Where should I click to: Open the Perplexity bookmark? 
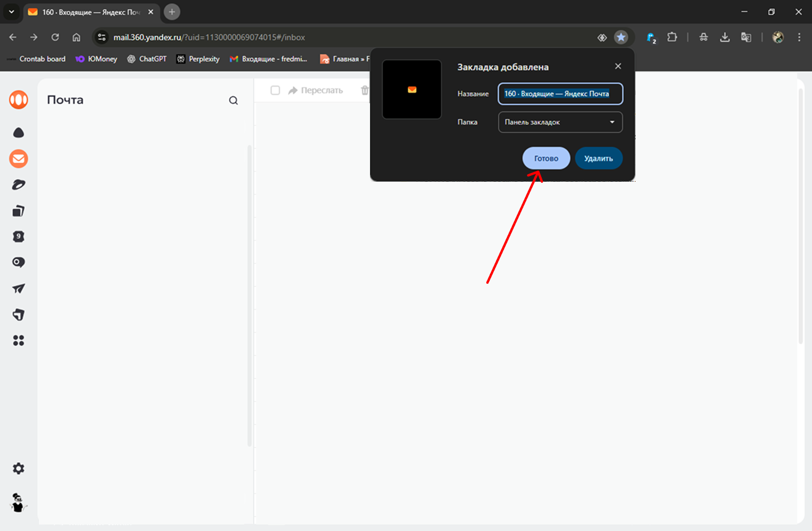coord(198,59)
